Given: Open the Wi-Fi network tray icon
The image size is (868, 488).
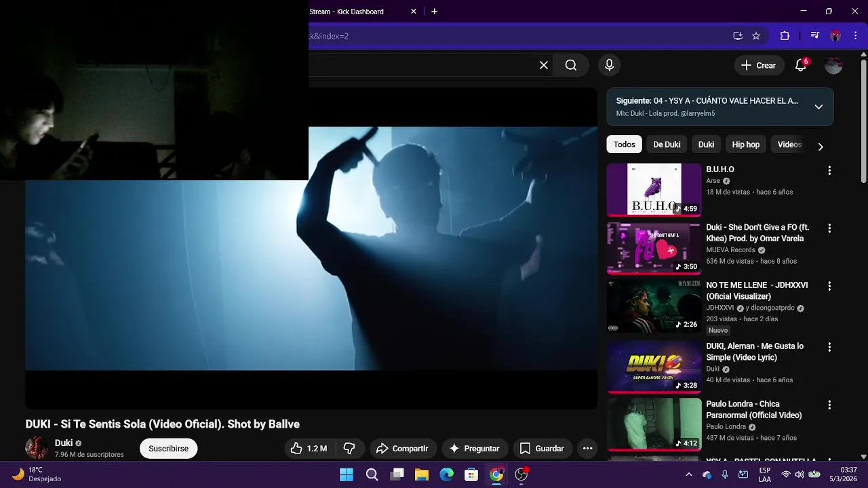Looking at the screenshot, I should [786, 474].
